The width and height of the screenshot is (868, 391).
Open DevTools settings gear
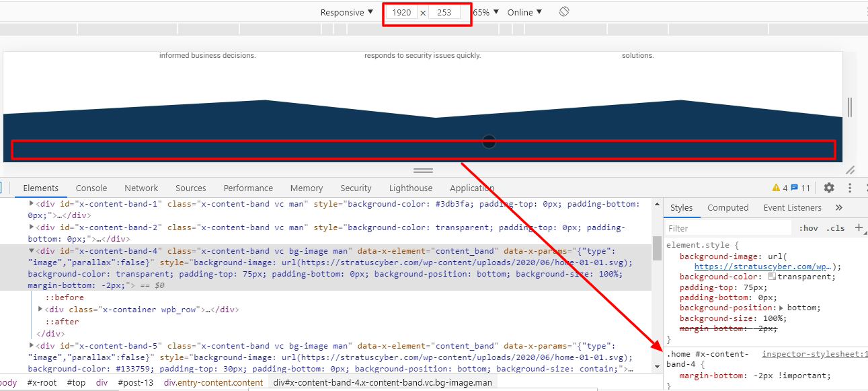pos(829,188)
